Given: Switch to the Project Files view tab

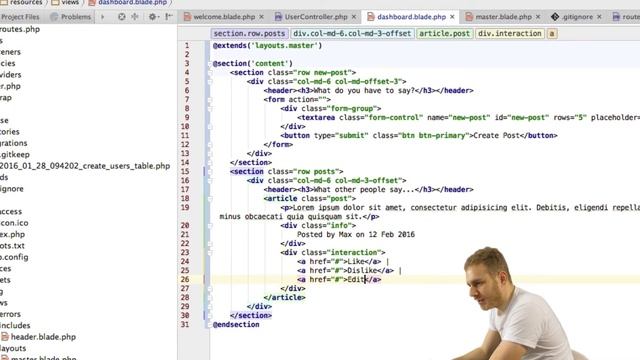Looking at the screenshot, I should (20, 17).
